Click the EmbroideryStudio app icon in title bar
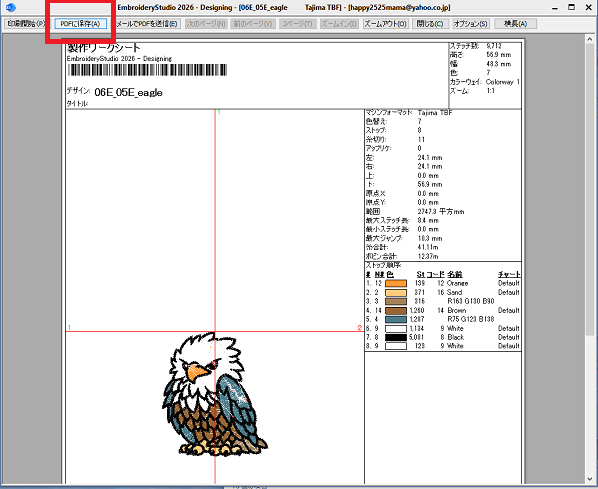The width and height of the screenshot is (598, 489). [x=11, y=7]
